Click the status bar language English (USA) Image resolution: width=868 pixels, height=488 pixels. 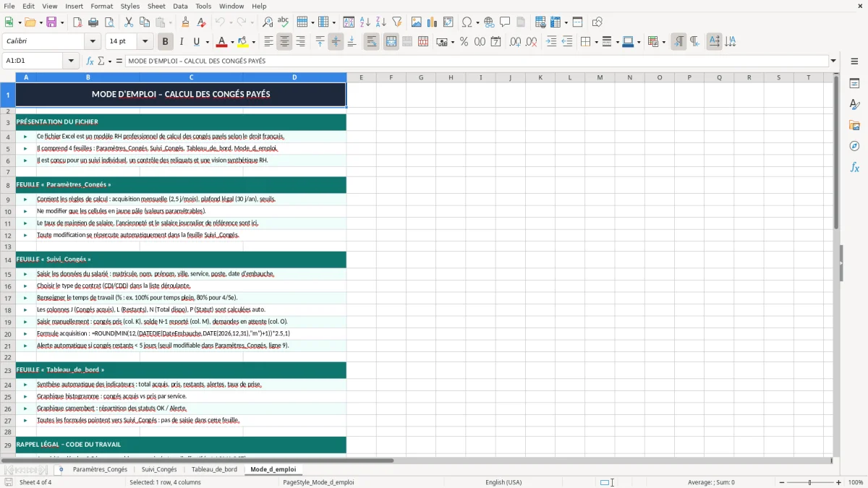click(x=503, y=482)
